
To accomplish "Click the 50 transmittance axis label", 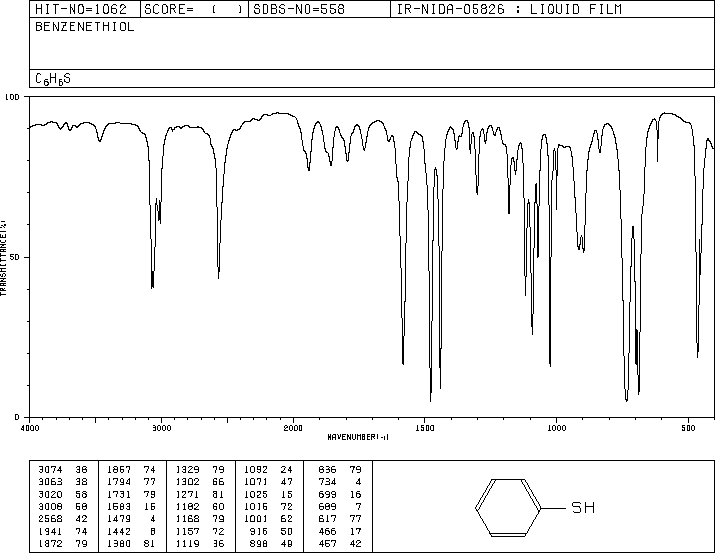I will [x=15, y=257].
